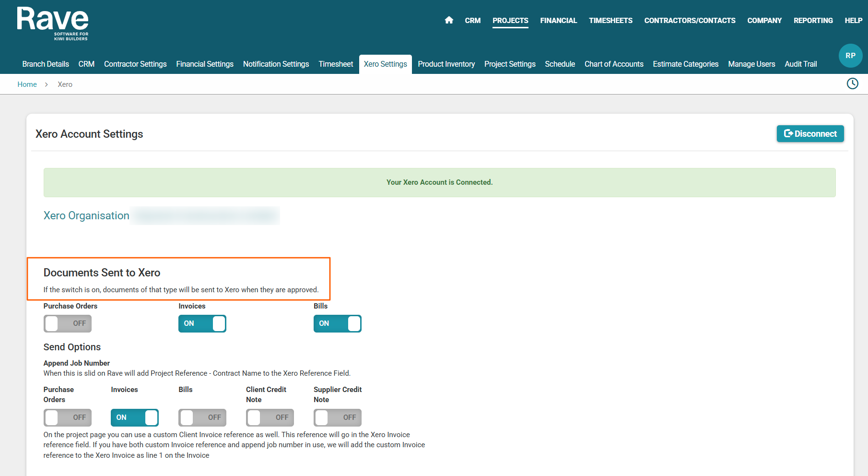This screenshot has height=476, width=868.
Task: Switch to the Estimate Categories tab
Action: (x=685, y=64)
